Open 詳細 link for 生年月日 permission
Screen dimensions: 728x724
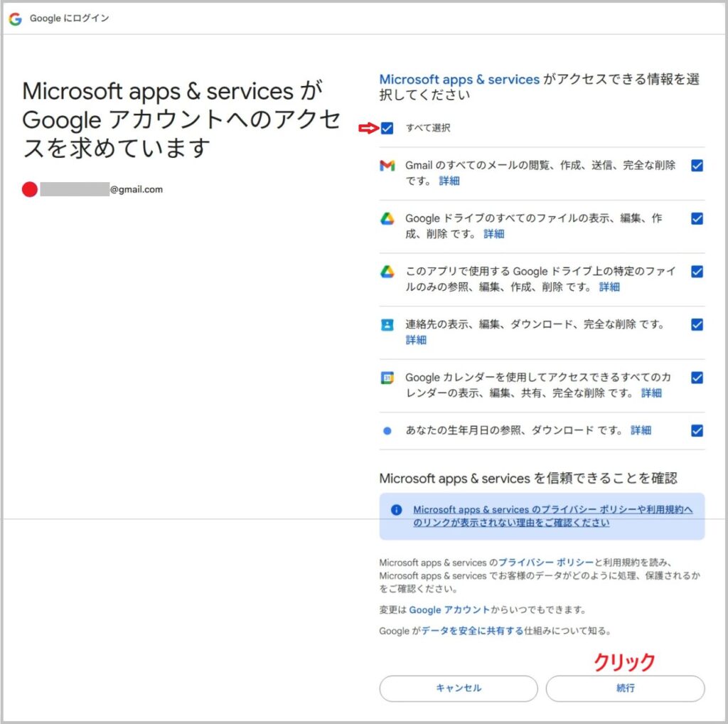click(x=641, y=430)
